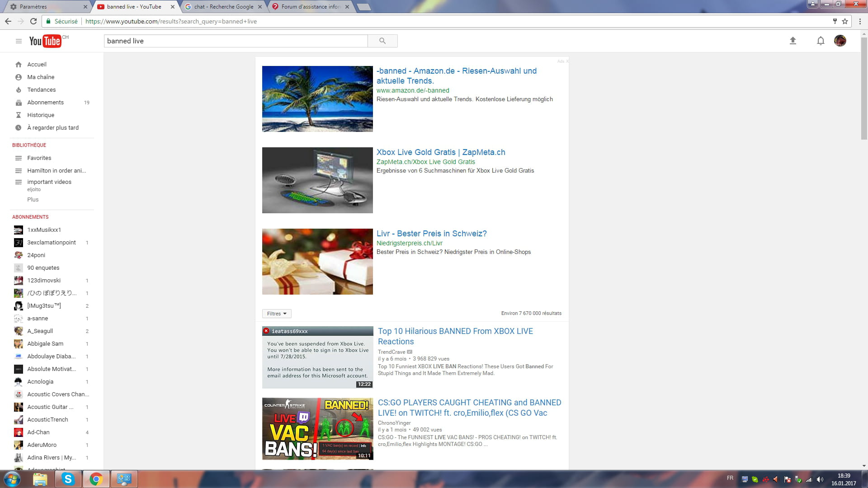868x488 pixels.
Task: Click the upload video icon
Action: (793, 41)
